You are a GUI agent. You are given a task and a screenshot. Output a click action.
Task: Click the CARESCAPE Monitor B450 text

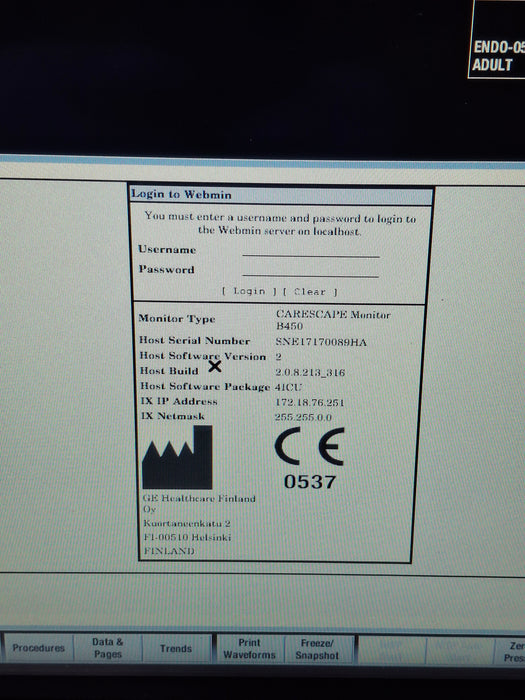pos(333,320)
